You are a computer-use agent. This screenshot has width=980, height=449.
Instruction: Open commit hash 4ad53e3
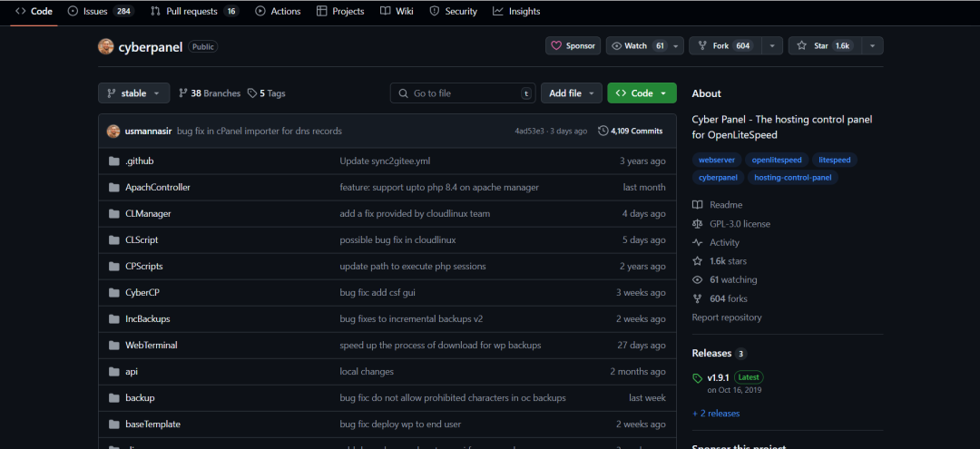529,132
